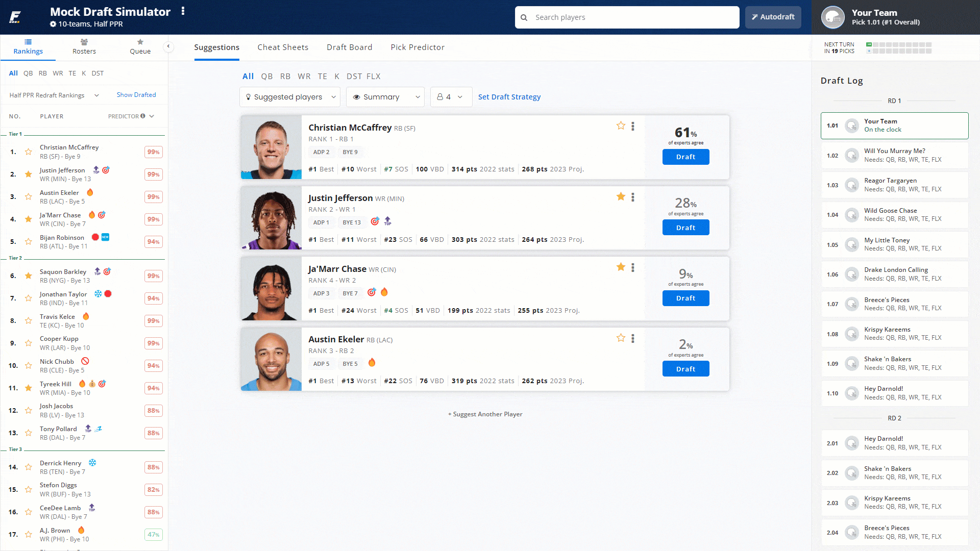980x551 pixels.
Task: Expand the Half PPR Redraft Rankings dropdown
Action: tap(53, 95)
